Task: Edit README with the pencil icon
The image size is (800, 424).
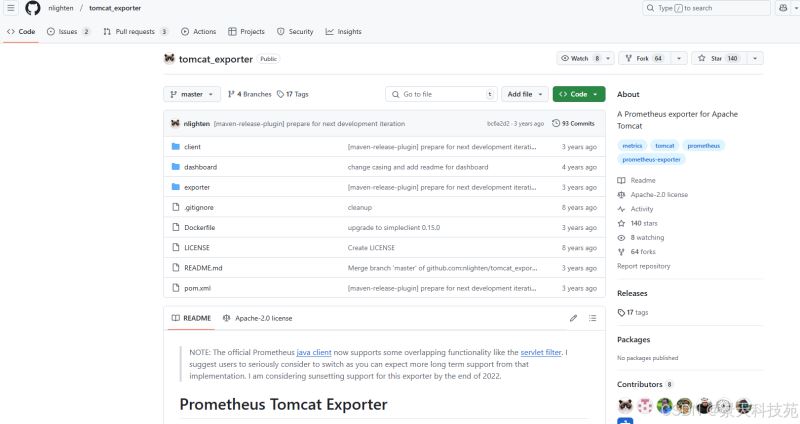Action: (573, 318)
